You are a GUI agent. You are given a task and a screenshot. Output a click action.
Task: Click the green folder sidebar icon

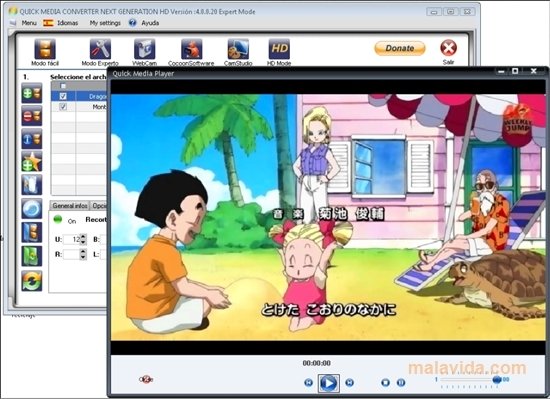pos(32,256)
